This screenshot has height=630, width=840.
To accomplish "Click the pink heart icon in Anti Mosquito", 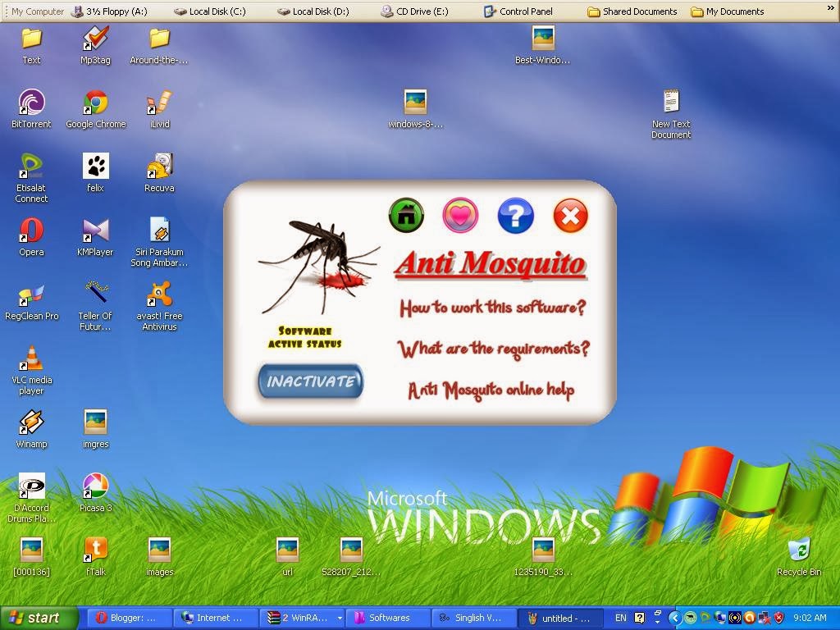I will point(460,216).
